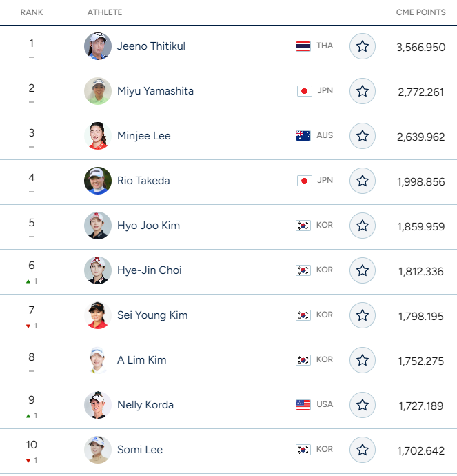Open Jeeno Thitikul's athlete profile link

click(151, 46)
